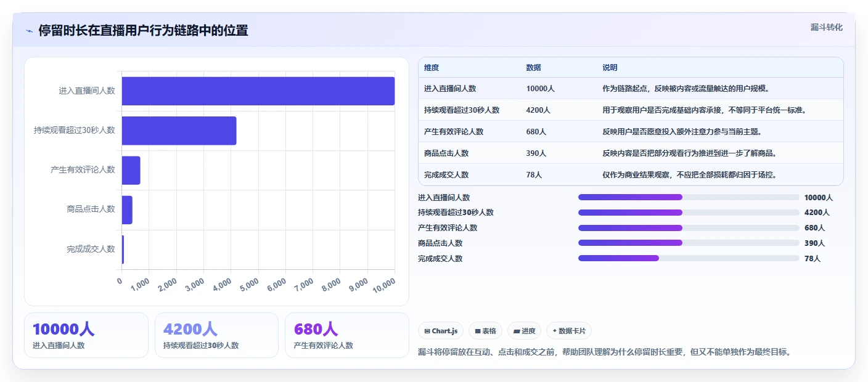Click the page title 停留时长在直播用户行为链路中的位置
The width and height of the screenshot is (868, 382).
(143, 31)
